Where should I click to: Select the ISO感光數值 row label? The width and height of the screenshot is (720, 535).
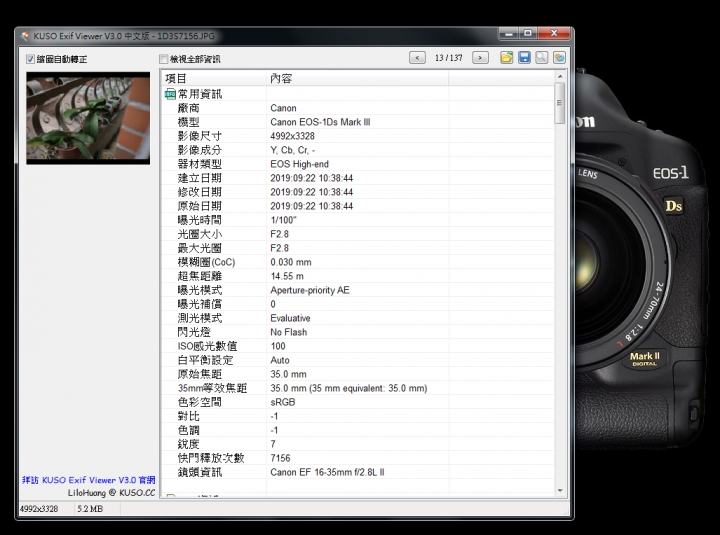click(208, 346)
